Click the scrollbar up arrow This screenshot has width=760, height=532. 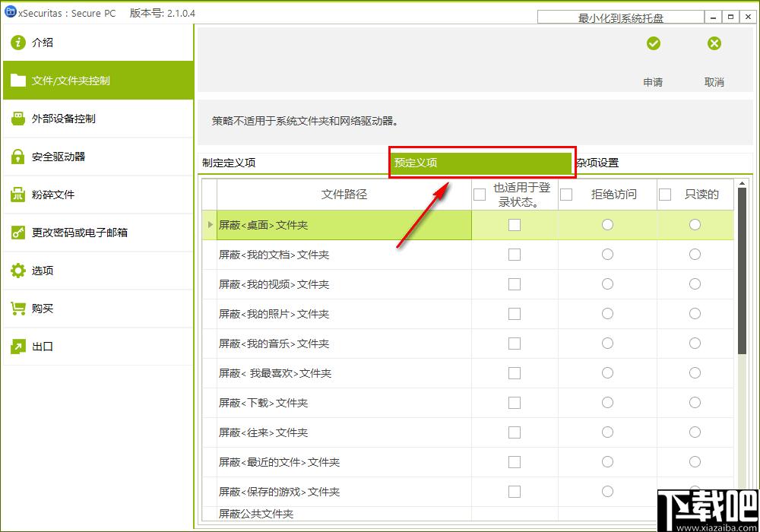[x=742, y=184]
